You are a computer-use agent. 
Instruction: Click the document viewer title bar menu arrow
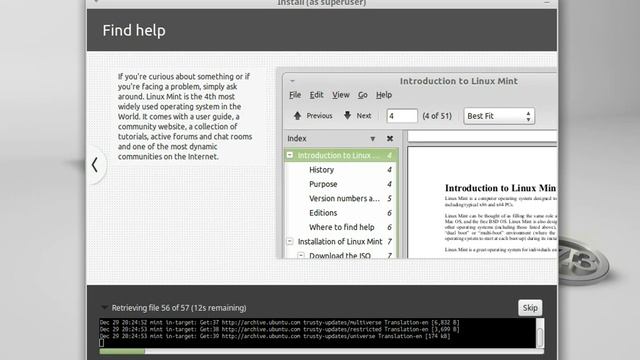(292, 81)
